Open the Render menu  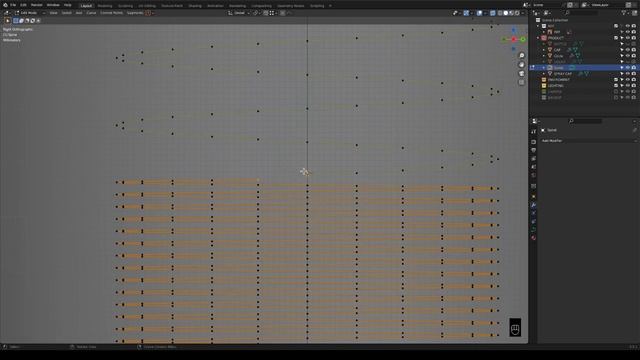point(37,5)
